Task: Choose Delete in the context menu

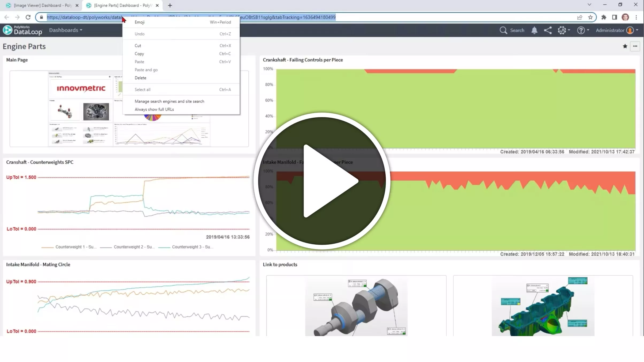Action: point(181,78)
